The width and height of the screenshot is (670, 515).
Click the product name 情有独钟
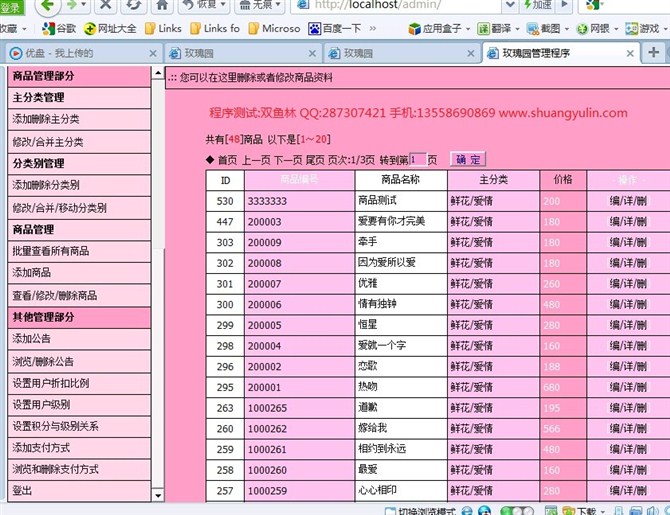click(377, 304)
